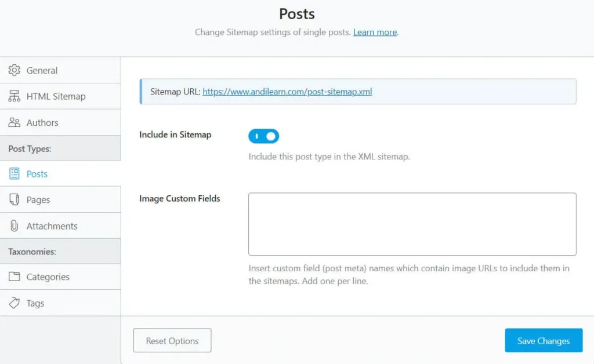Viewport: 594px width, 364px height.
Task: Open the General settings gear icon
Action: (16, 70)
